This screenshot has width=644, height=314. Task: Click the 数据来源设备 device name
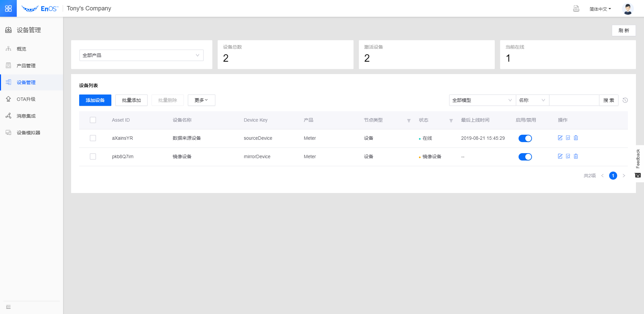tap(187, 138)
